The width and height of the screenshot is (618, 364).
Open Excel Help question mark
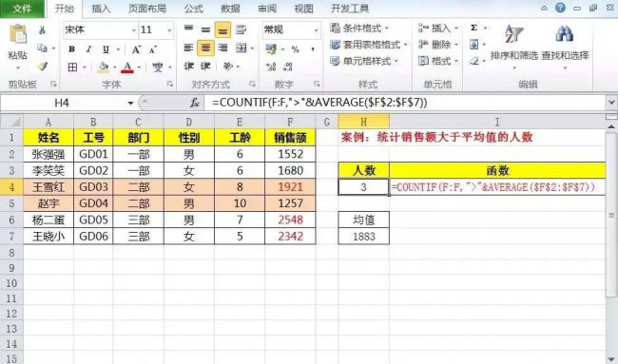[x=560, y=8]
